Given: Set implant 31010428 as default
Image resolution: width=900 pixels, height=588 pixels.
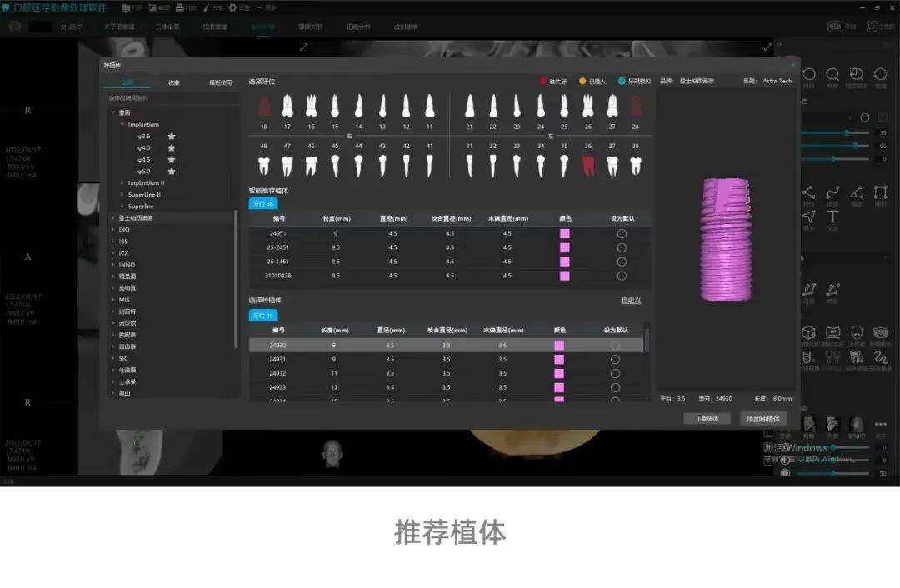Looking at the screenshot, I should point(622,276).
